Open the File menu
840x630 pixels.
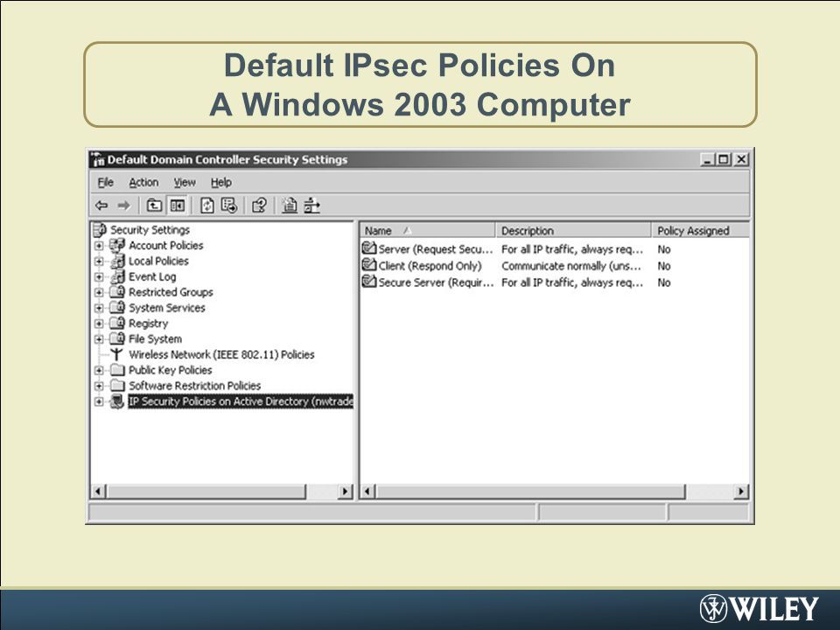click(106, 182)
